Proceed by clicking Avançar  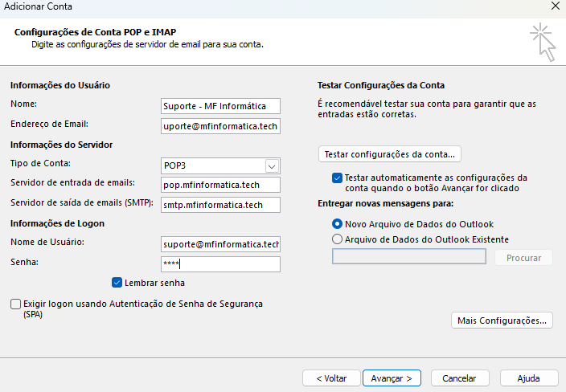coord(392,378)
